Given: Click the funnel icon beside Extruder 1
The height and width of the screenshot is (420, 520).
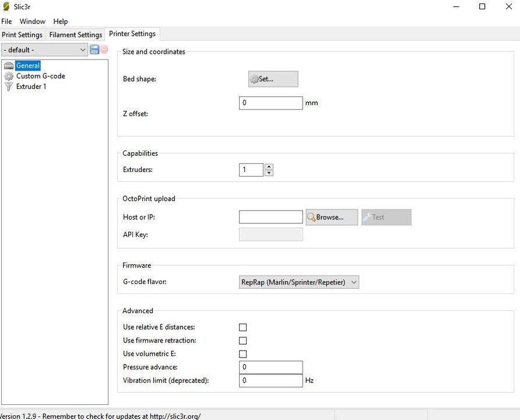Looking at the screenshot, I should (9, 86).
